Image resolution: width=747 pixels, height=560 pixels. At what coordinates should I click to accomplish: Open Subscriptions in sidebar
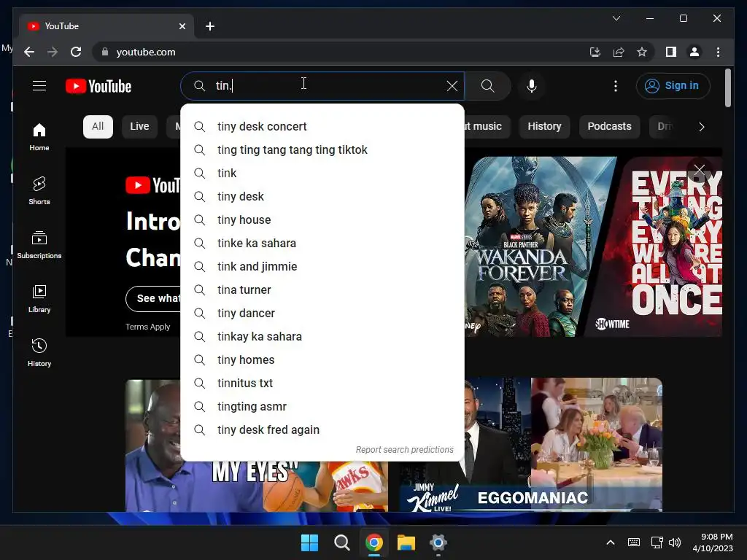[39, 244]
